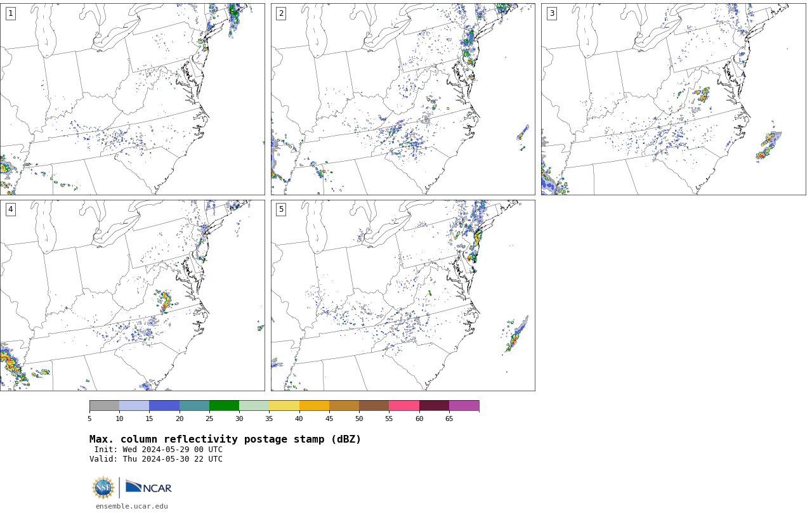Open ensemble member 1 reflectivity map

(x=132, y=99)
